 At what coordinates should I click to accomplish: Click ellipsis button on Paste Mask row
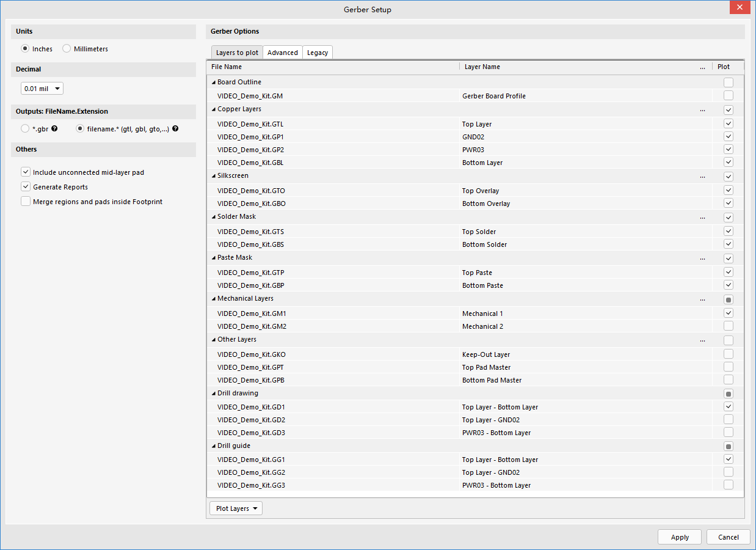[x=702, y=258]
